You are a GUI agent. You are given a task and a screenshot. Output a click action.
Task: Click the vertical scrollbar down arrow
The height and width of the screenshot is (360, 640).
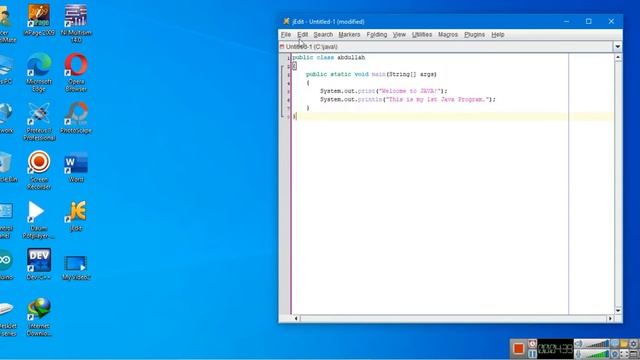[618, 311]
